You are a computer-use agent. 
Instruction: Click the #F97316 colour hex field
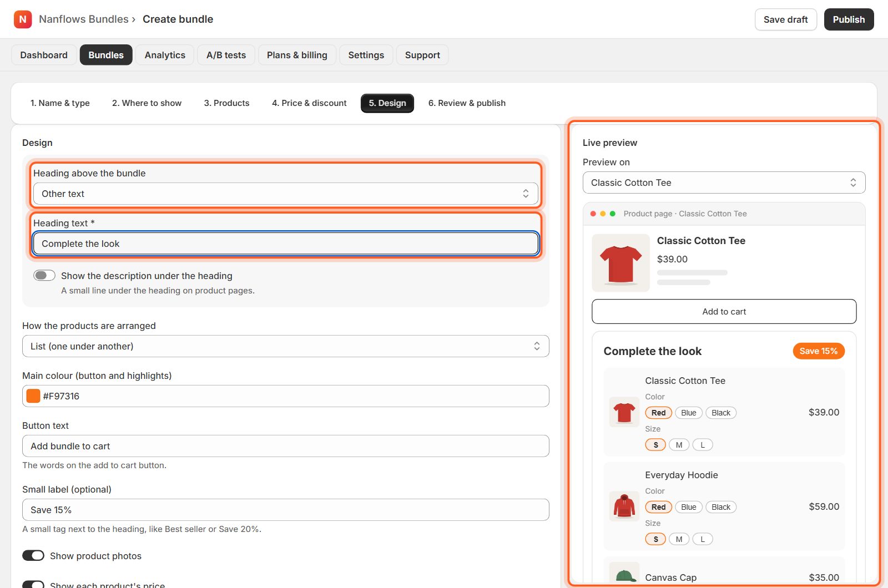pos(286,396)
